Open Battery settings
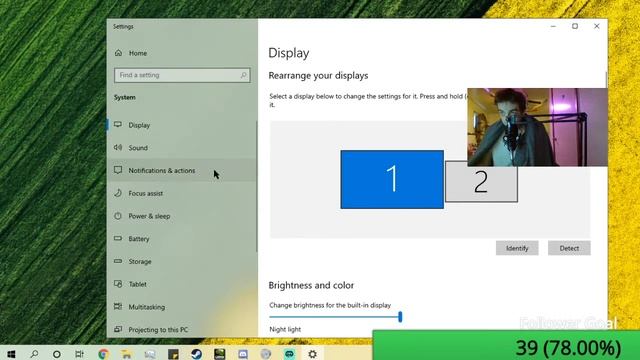Viewport: 640px width, 360px height. [x=182, y=239]
